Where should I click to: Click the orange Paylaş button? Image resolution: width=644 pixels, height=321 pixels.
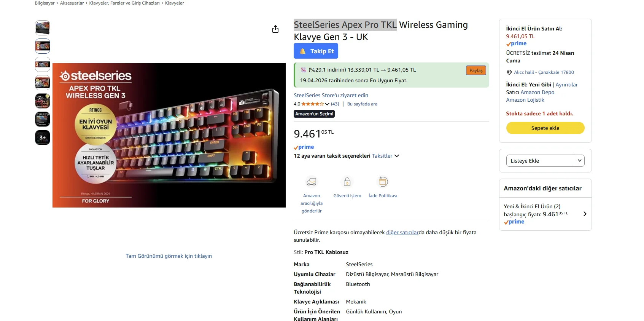click(x=476, y=70)
